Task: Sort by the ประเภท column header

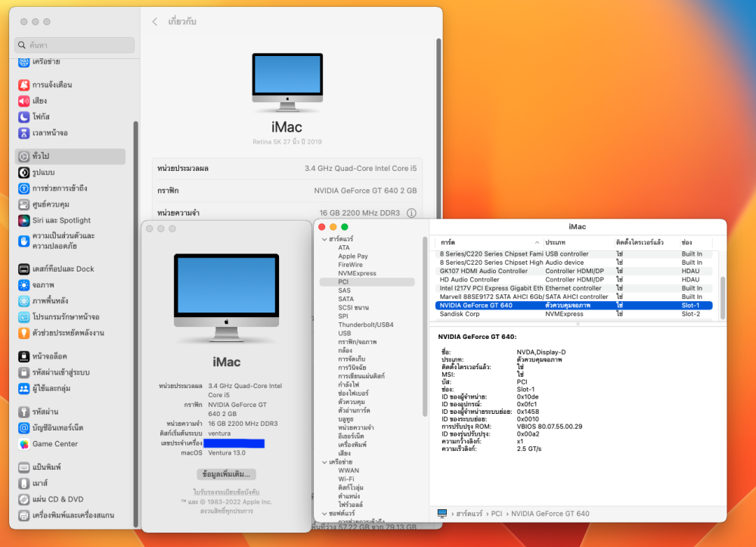Action: 578,242
